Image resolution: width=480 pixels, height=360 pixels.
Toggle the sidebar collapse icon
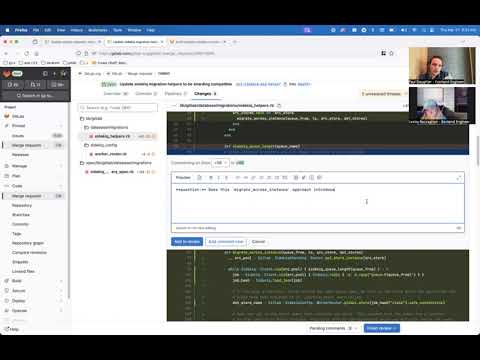coord(45,74)
